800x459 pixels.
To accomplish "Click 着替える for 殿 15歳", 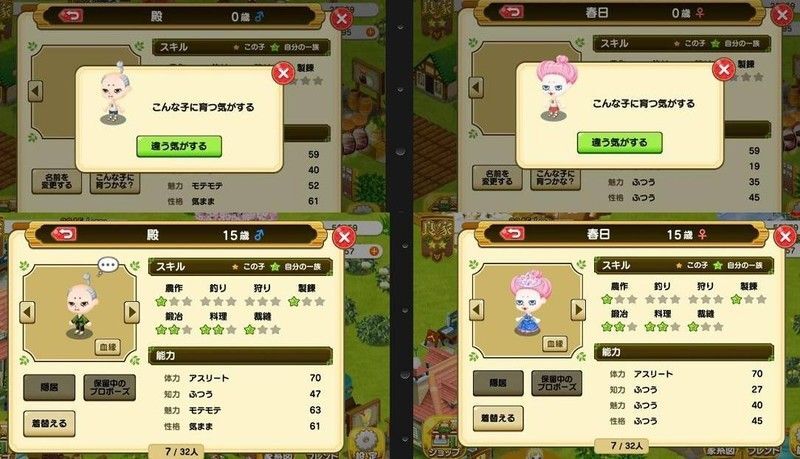I will (x=49, y=423).
